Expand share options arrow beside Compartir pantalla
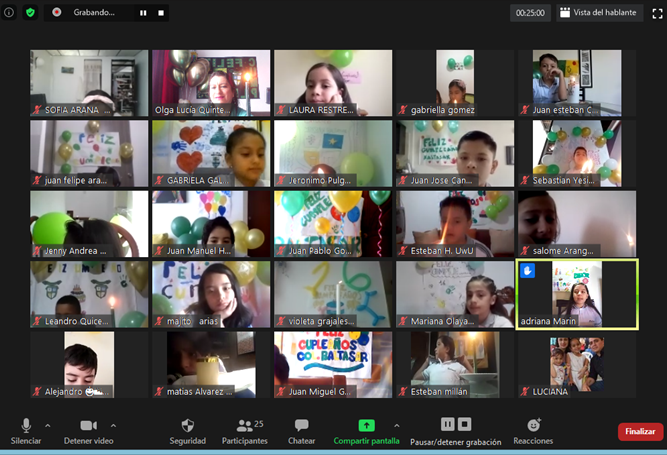The height and width of the screenshot is (455, 667). tap(397, 425)
